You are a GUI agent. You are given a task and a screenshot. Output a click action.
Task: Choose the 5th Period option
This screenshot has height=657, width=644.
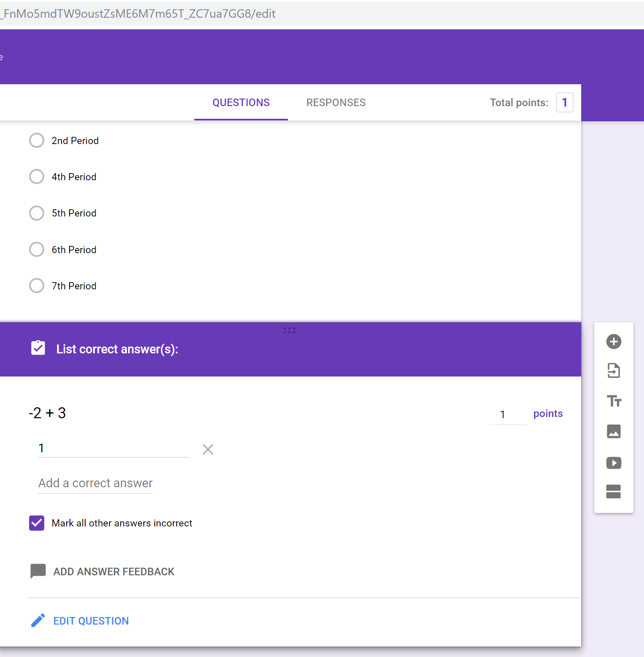coord(37,213)
